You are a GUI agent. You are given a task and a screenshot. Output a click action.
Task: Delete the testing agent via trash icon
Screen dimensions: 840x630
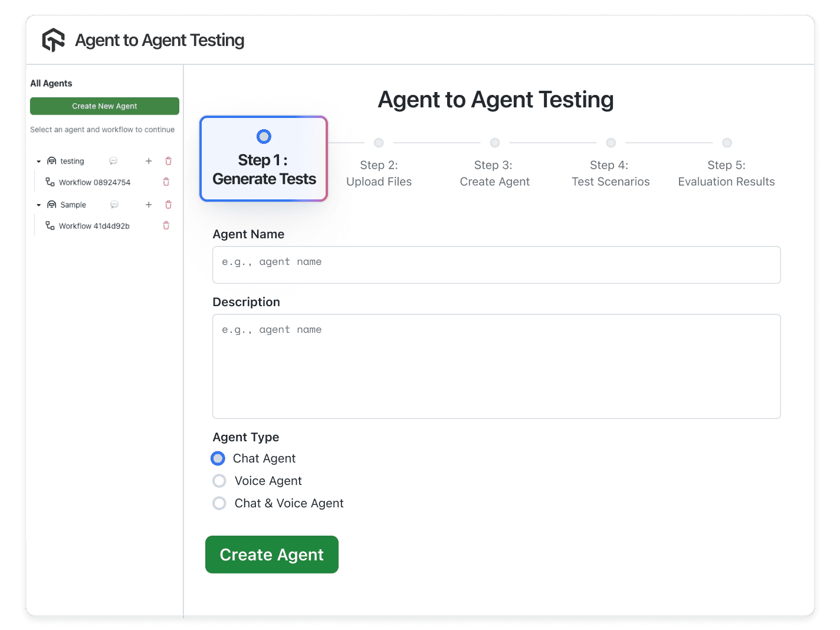click(168, 161)
